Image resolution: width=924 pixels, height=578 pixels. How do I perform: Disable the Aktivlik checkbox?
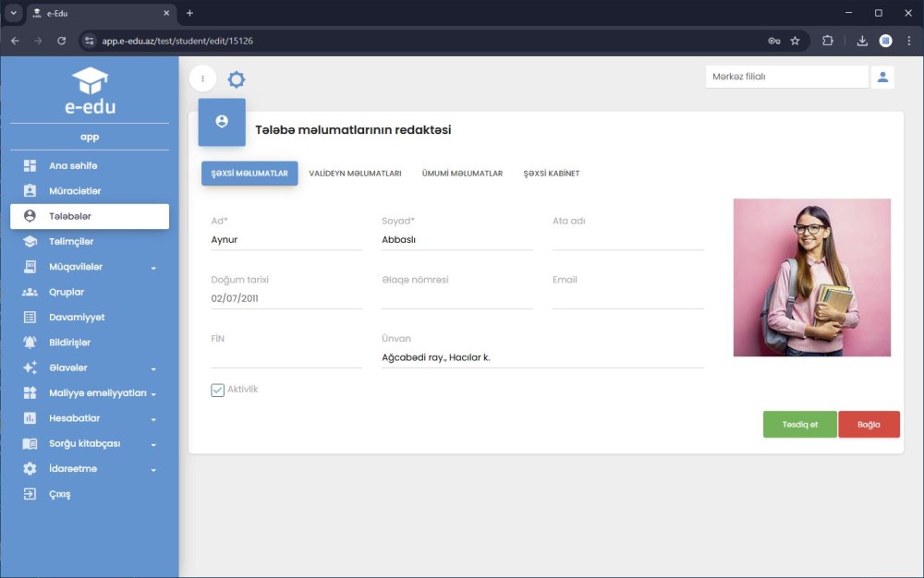pyautogui.click(x=217, y=389)
